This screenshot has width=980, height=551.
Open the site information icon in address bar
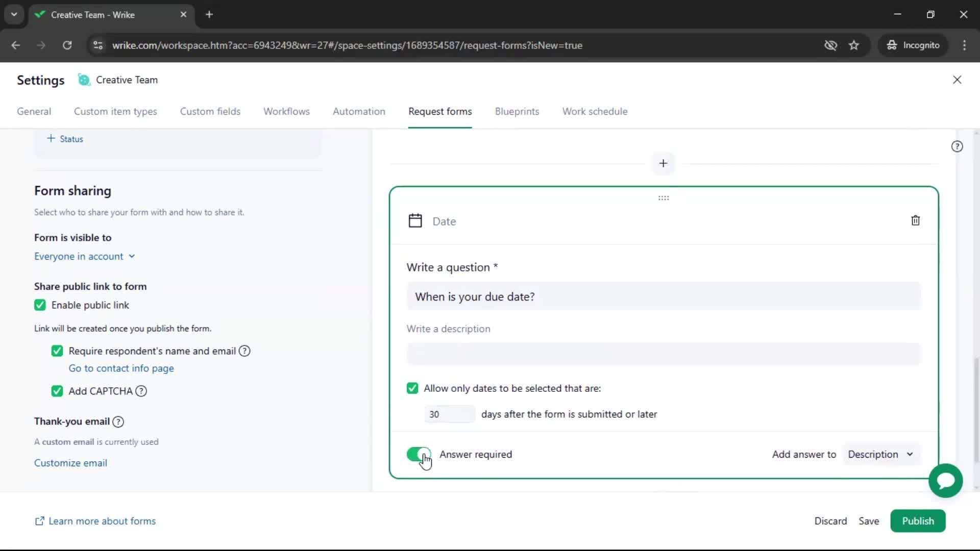[98, 45]
